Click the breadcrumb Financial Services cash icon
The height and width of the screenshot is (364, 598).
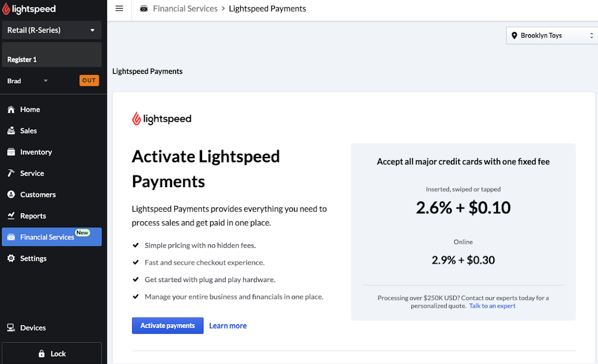pyautogui.click(x=144, y=9)
